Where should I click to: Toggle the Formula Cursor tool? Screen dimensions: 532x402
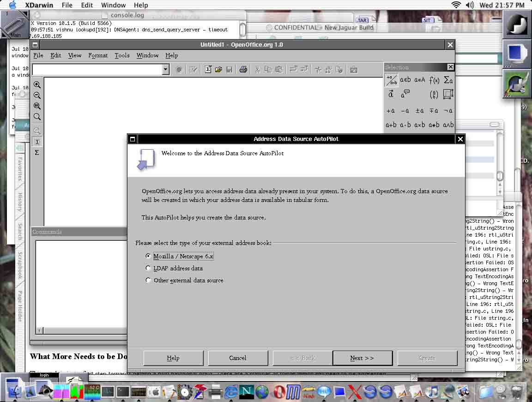[x=37, y=141]
